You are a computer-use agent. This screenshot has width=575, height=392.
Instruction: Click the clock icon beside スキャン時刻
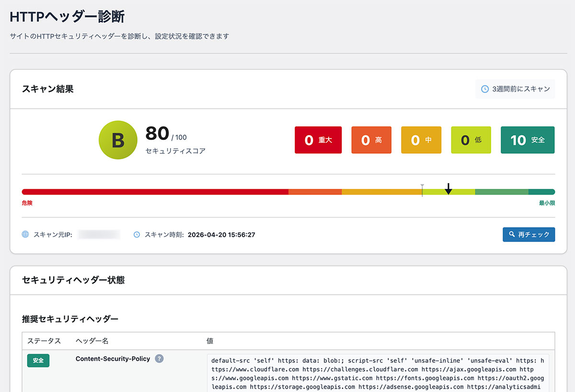pos(137,234)
